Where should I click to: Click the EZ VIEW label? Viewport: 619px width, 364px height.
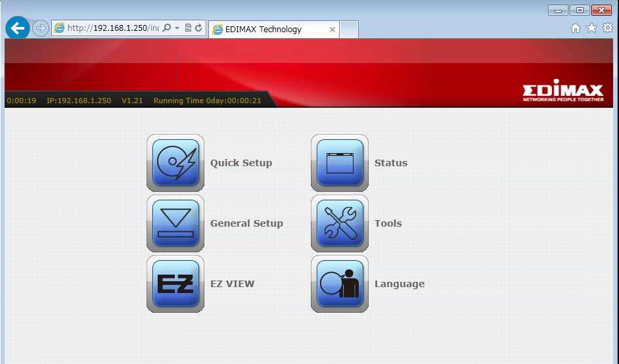(x=232, y=283)
